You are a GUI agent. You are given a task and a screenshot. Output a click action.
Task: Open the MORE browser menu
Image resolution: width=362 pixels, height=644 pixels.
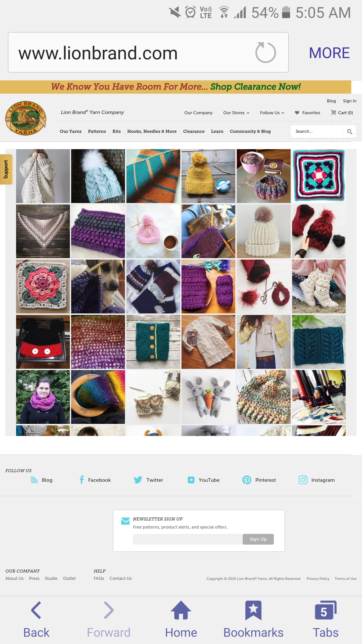click(329, 53)
